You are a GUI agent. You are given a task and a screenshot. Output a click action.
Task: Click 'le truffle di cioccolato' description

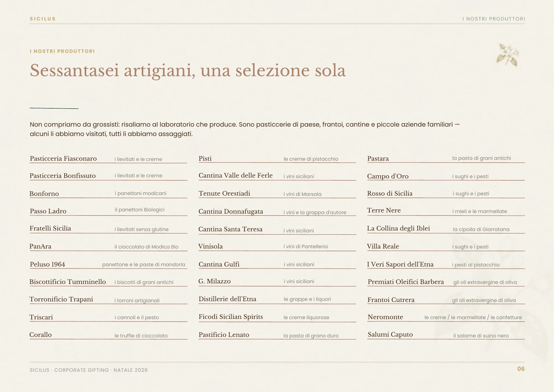click(141, 336)
